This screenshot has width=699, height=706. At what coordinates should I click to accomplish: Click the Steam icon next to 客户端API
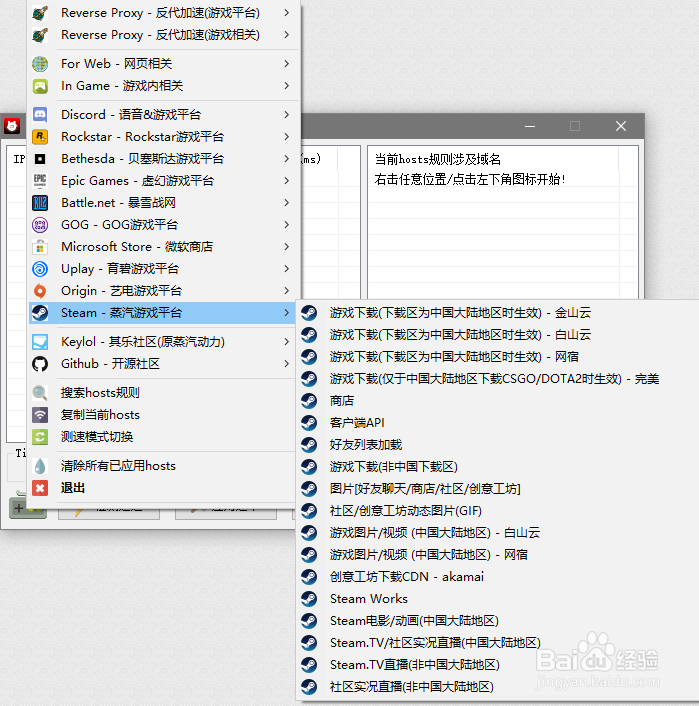309,423
